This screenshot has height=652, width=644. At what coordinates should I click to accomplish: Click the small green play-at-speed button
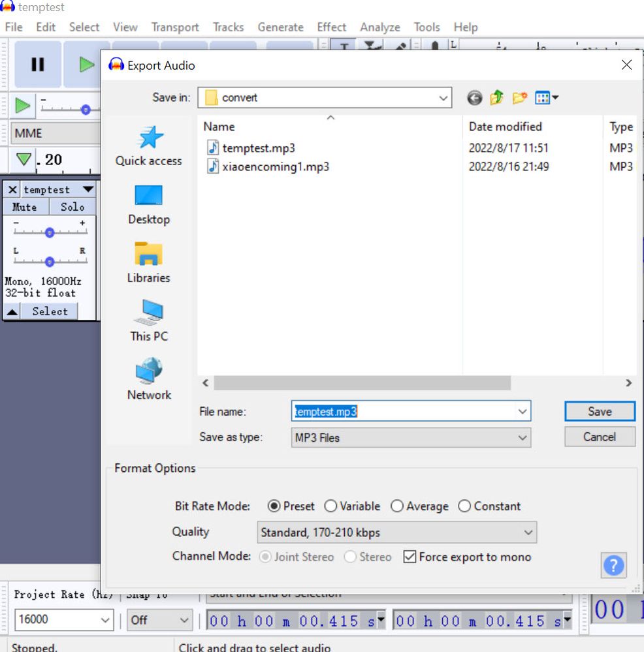click(x=22, y=106)
